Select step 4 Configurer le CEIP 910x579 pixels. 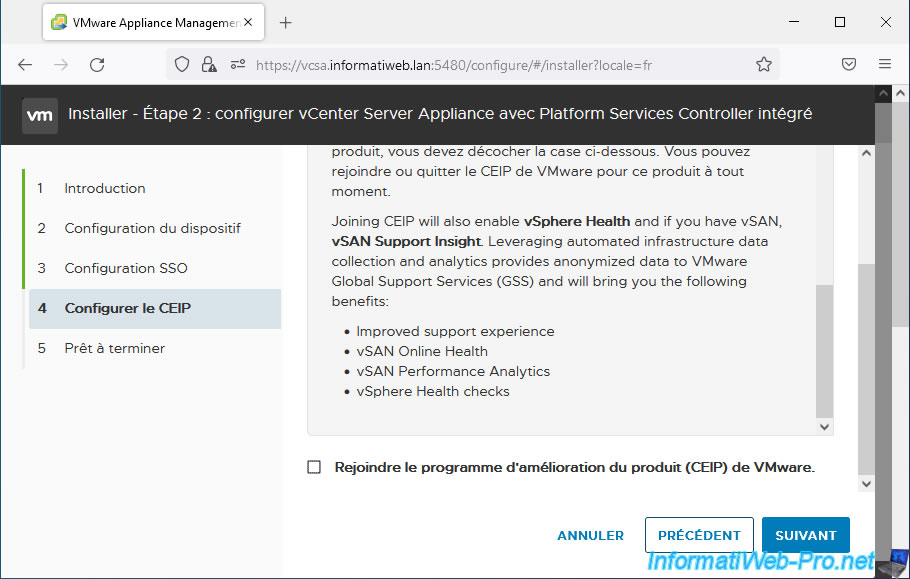click(155, 309)
